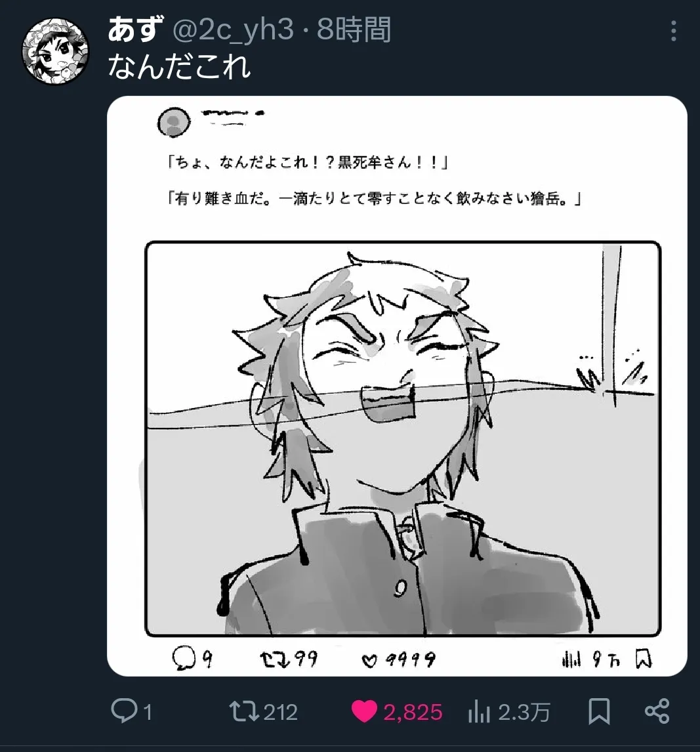Image resolution: width=700 pixels, height=752 pixels.
Task: Click the share icon
Action: [657, 711]
